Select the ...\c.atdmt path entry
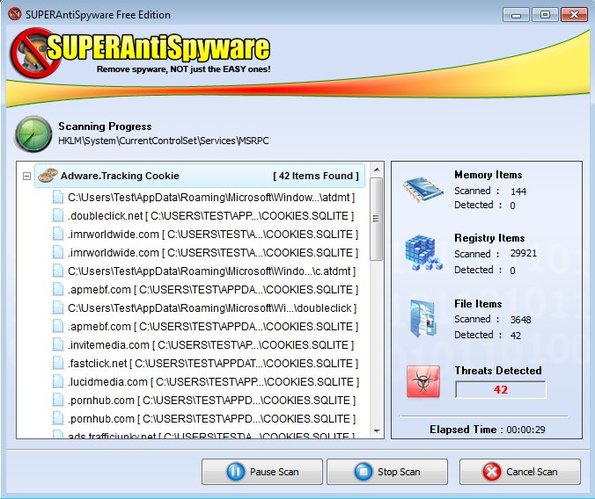This screenshot has height=499, width=595. click(x=211, y=271)
